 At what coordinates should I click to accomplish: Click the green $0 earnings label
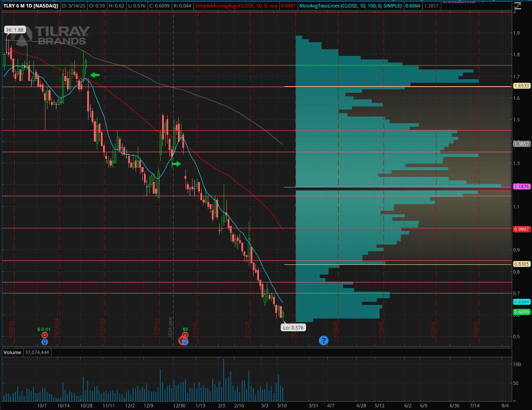click(185, 329)
